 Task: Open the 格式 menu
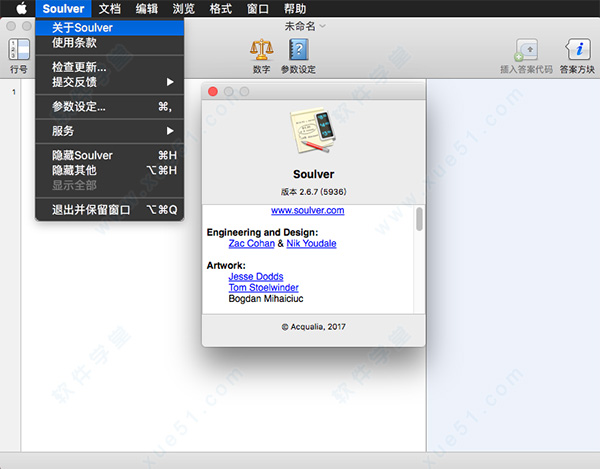click(x=221, y=8)
